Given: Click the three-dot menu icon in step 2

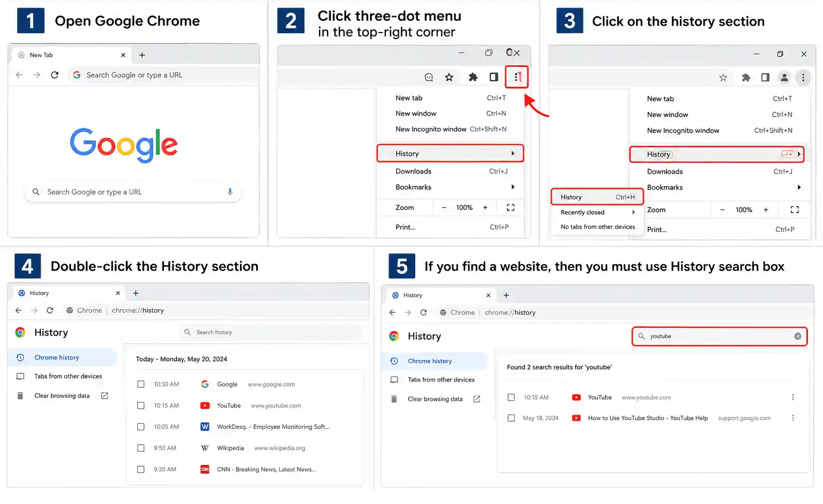Looking at the screenshot, I should pos(517,77).
